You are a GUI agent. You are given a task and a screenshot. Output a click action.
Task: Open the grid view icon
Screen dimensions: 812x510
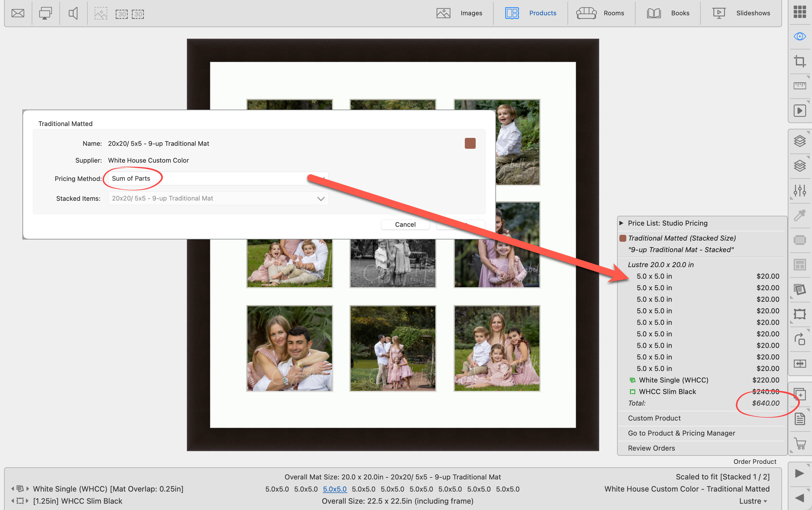[x=800, y=12]
